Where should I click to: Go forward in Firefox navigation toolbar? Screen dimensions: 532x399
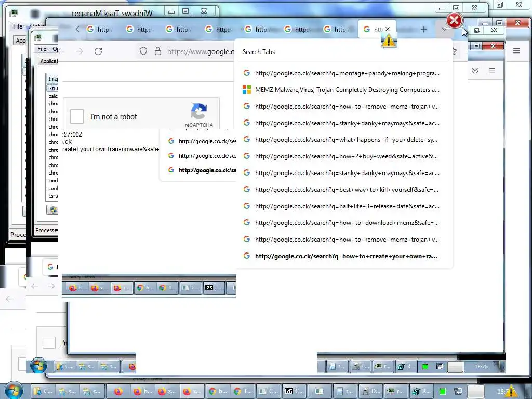(x=79, y=51)
